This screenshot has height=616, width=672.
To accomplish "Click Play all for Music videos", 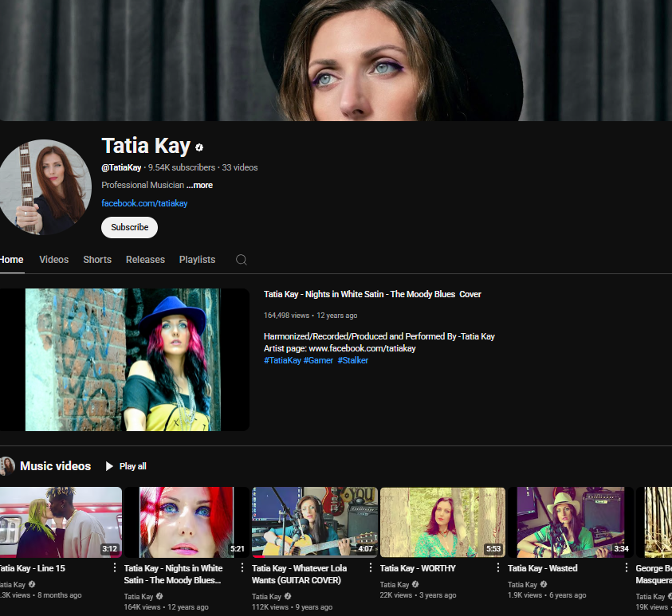I will coord(126,466).
